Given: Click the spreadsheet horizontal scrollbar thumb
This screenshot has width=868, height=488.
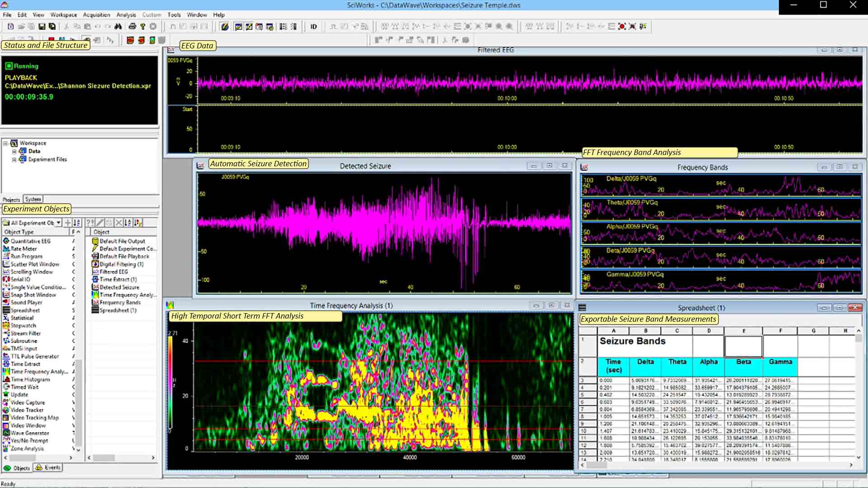Looking at the screenshot, I should point(597,465).
